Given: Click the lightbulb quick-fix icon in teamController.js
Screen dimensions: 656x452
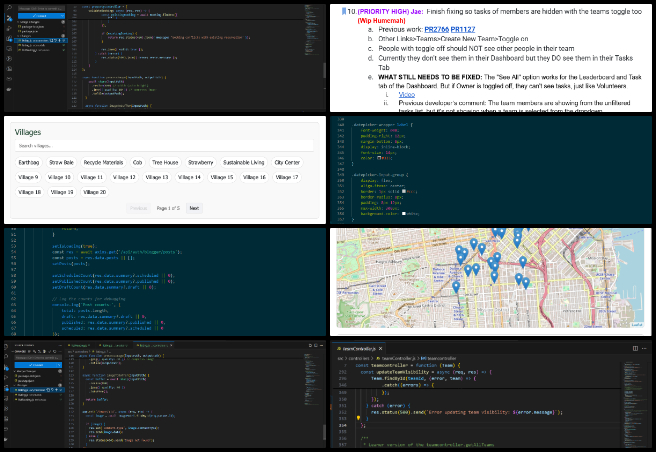Looking at the screenshot, I should (x=358, y=418).
